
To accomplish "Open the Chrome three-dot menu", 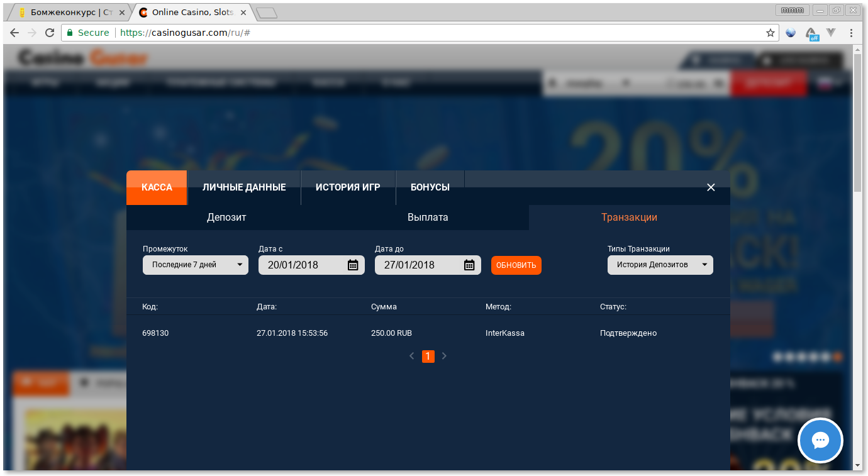I will click(x=851, y=32).
